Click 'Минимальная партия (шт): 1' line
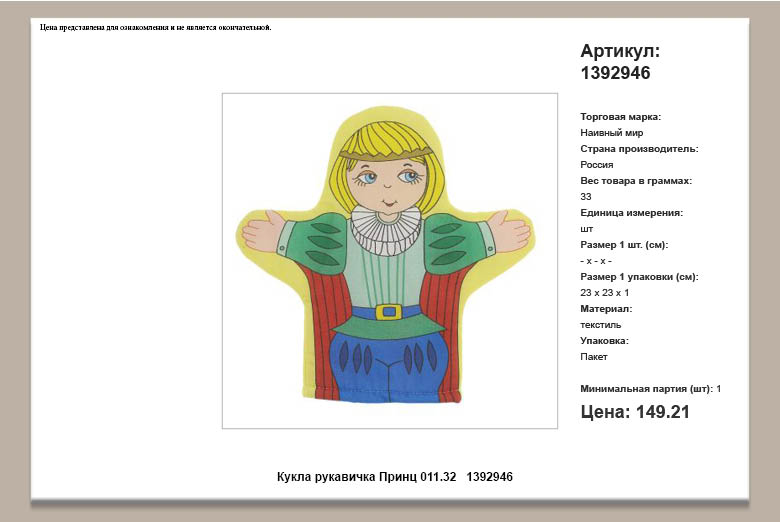The height and width of the screenshot is (522, 780). coord(650,389)
